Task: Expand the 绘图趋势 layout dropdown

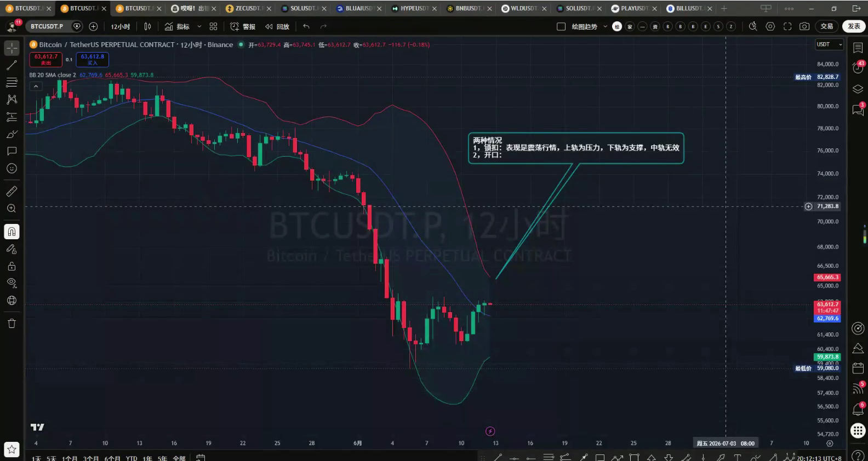Action: click(x=605, y=26)
